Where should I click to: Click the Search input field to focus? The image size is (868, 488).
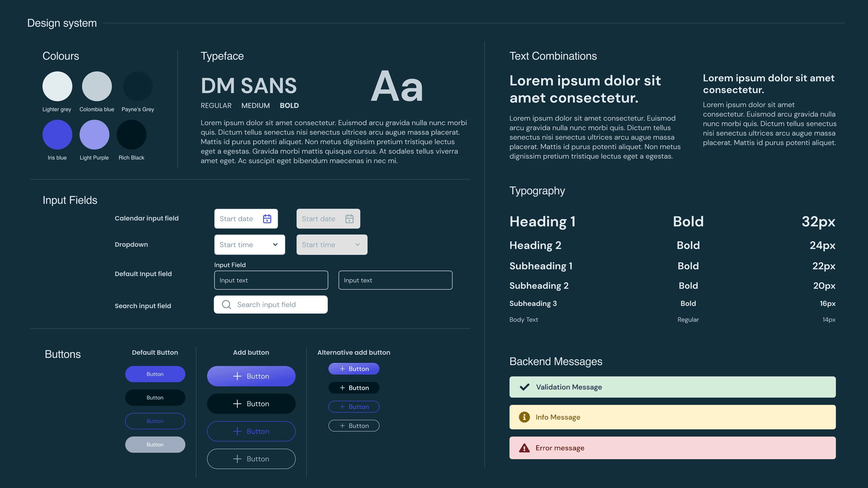click(x=271, y=305)
